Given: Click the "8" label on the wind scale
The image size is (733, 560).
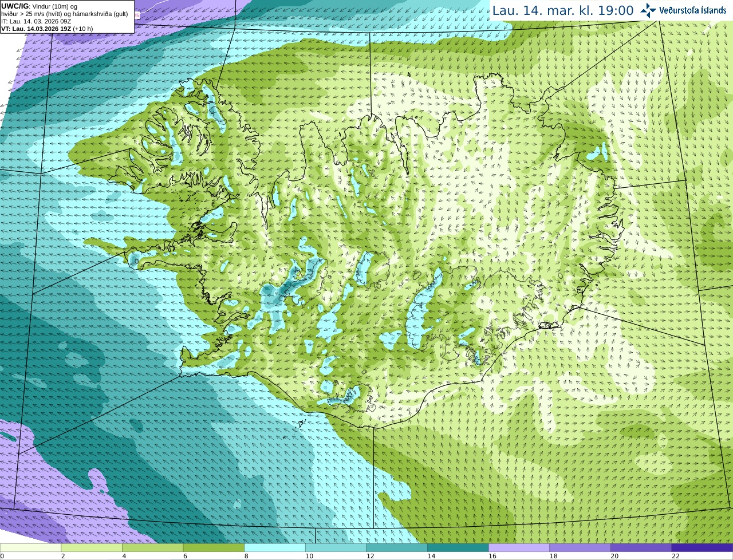Looking at the screenshot, I should tap(247, 556).
